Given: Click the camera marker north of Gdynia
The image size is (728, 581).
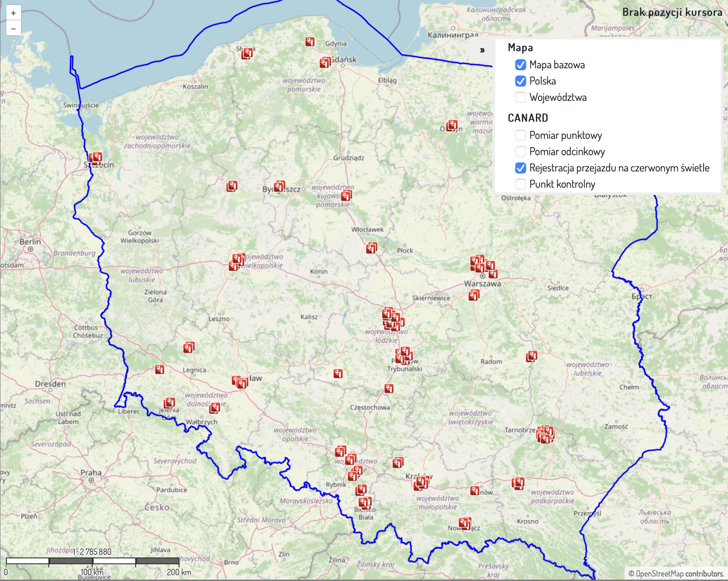Looking at the screenshot, I should [x=310, y=42].
